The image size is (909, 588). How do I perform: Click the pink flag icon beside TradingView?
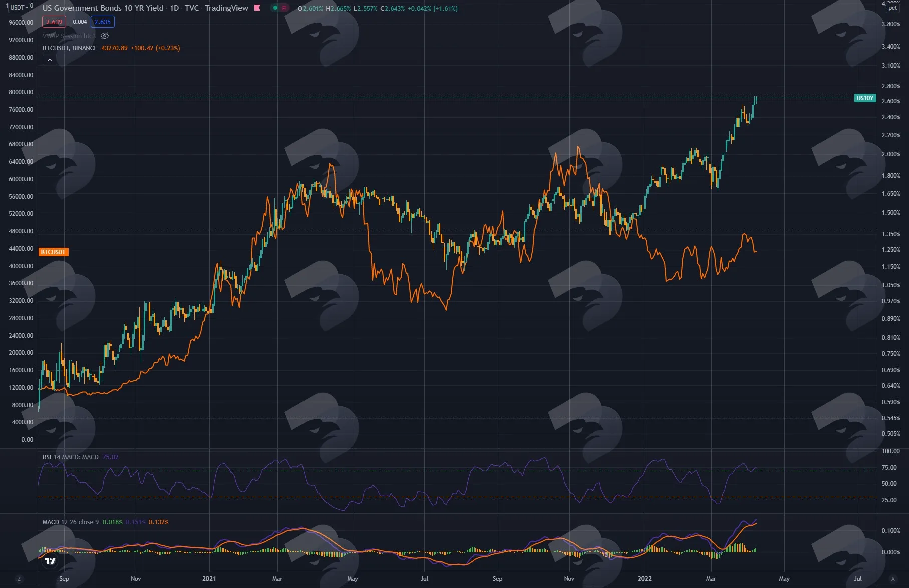click(x=257, y=8)
